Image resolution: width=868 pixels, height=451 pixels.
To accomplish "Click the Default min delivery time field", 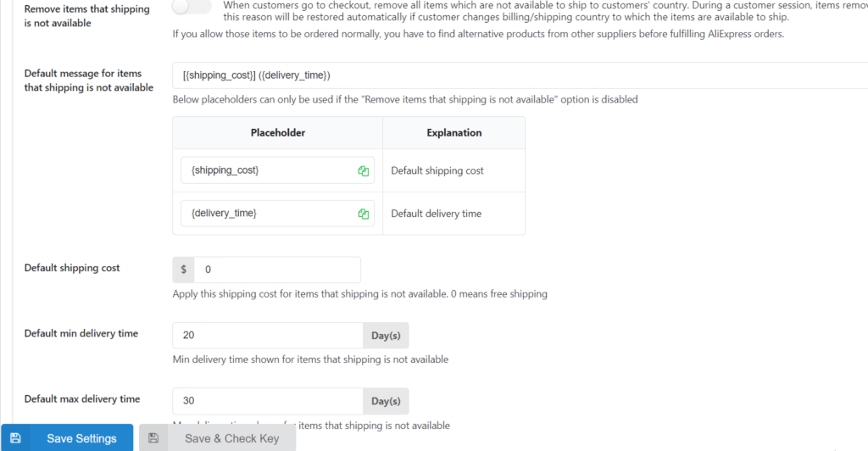I will tap(268, 336).
